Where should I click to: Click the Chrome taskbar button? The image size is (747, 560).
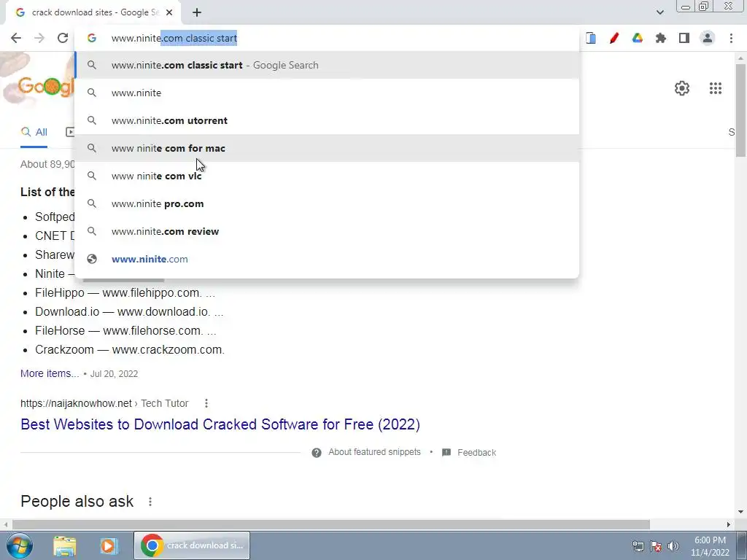click(192, 545)
